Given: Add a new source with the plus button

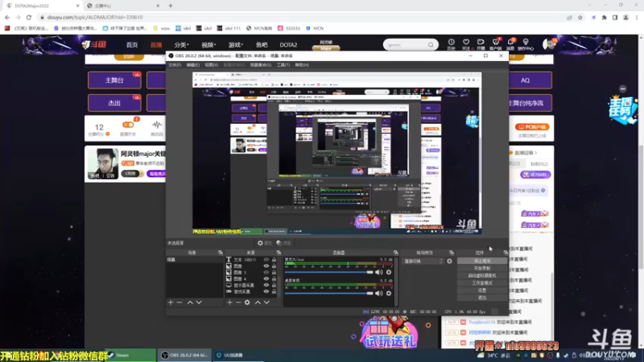Looking at the screenshot, I should (x=229, y=302).
